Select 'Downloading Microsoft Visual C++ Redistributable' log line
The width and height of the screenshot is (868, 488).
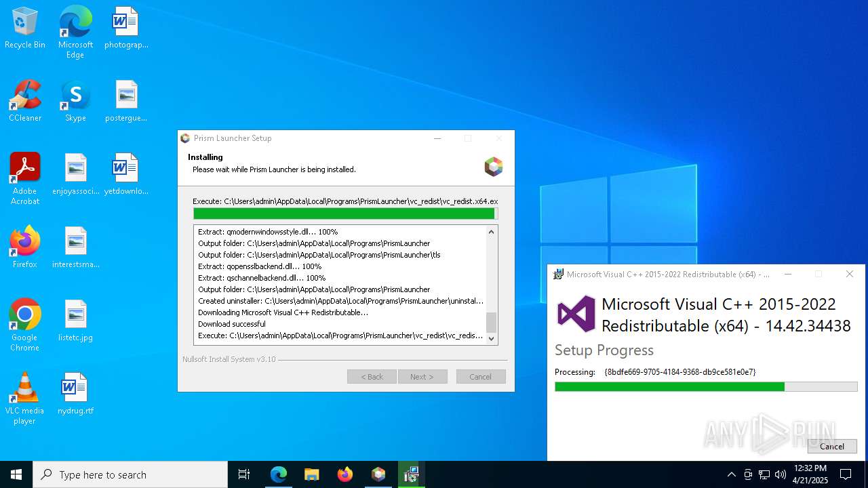coord(283,312)
